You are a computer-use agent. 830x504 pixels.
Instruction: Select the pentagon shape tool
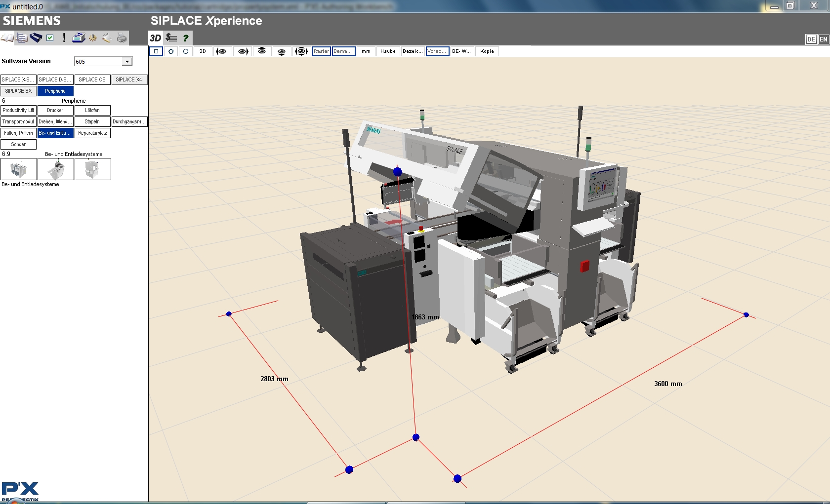pyautogui.click(x=171, y=51)
